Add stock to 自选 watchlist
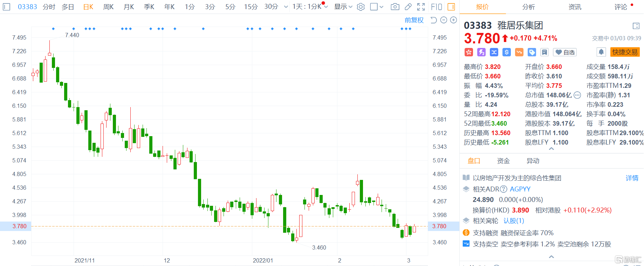 point(565,52)
